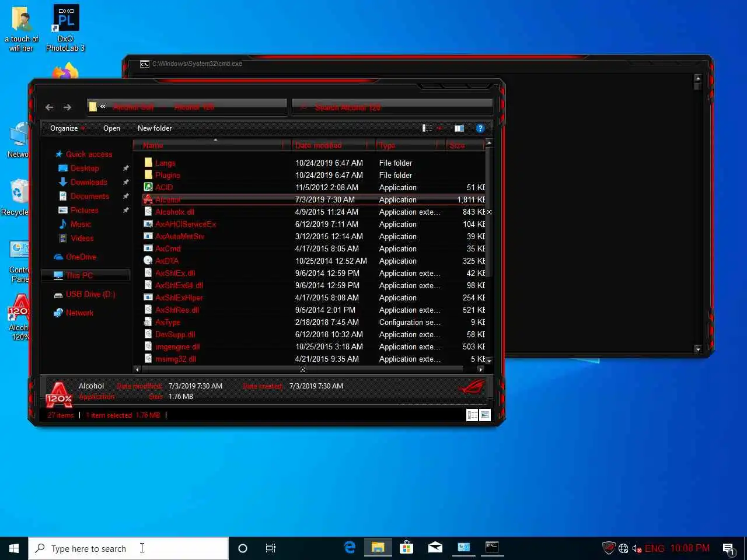This screenshot has width=747, height=560.
Task: Go forward with the Explorer forward arrow
Action: [x=68, y=107]
